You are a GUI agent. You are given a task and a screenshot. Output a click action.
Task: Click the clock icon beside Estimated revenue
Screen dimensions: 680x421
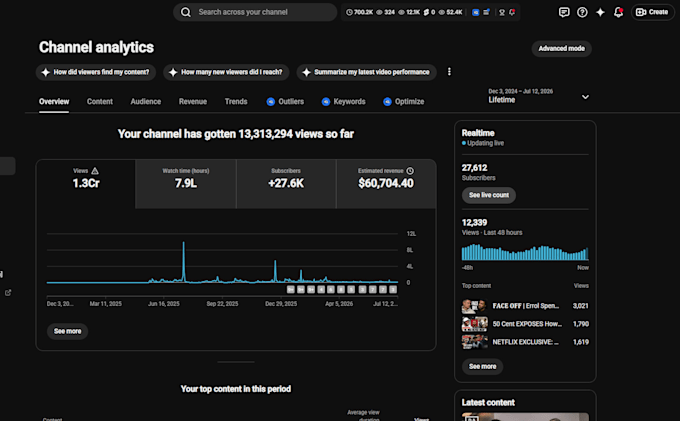pos(410,171)
